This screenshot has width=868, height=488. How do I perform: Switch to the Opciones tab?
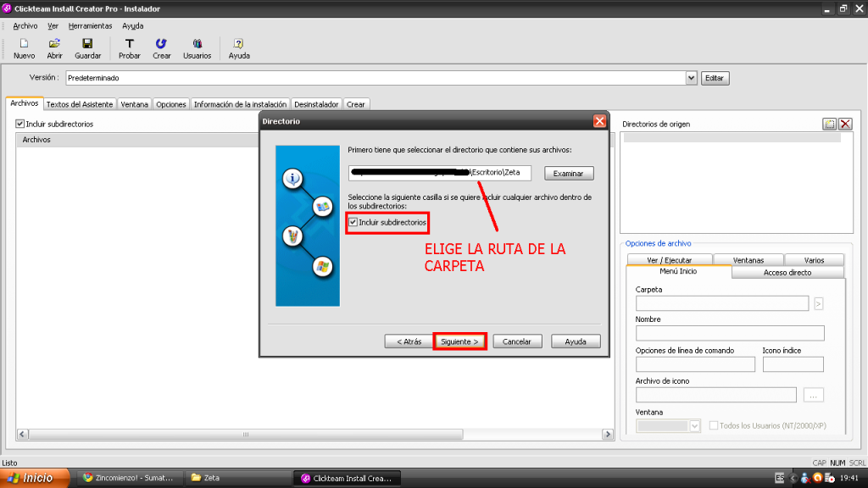click(170, 104)
